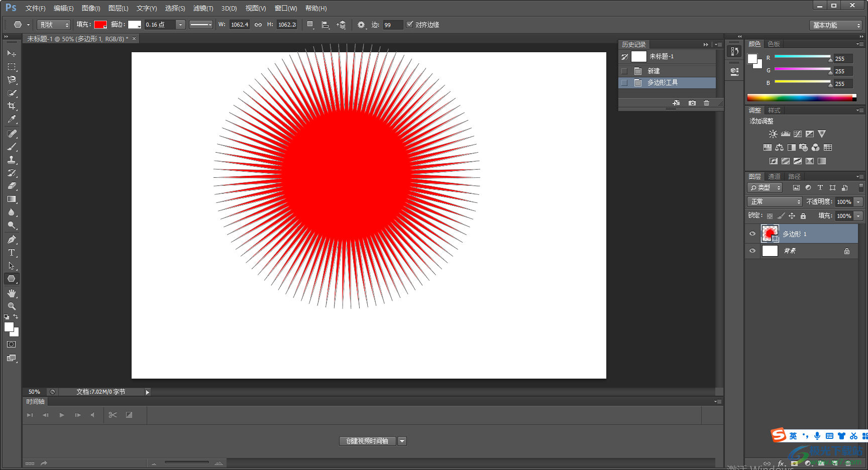Add Vibrance adjustment triangle icon

click(x=822, y=134)
